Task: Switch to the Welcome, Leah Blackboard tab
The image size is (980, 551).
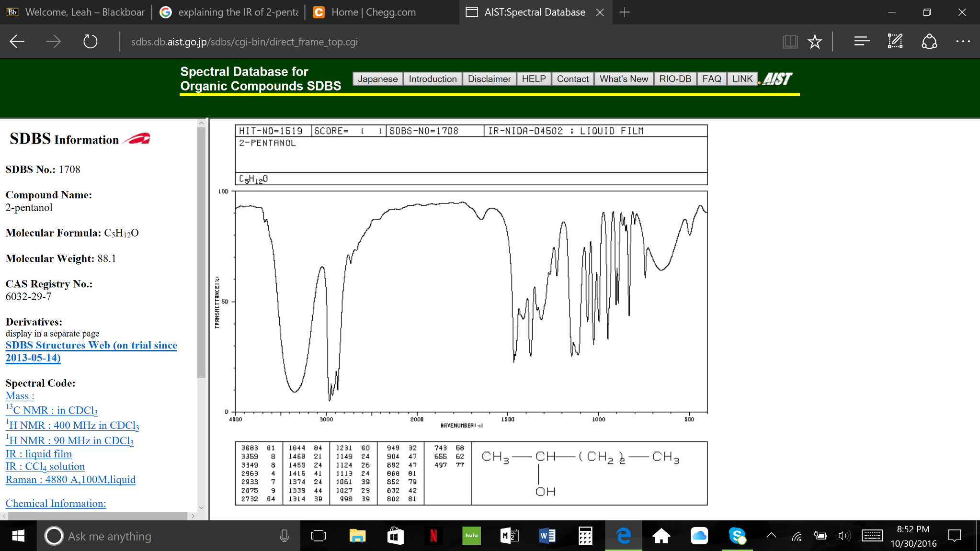Action: pos(77,12)
